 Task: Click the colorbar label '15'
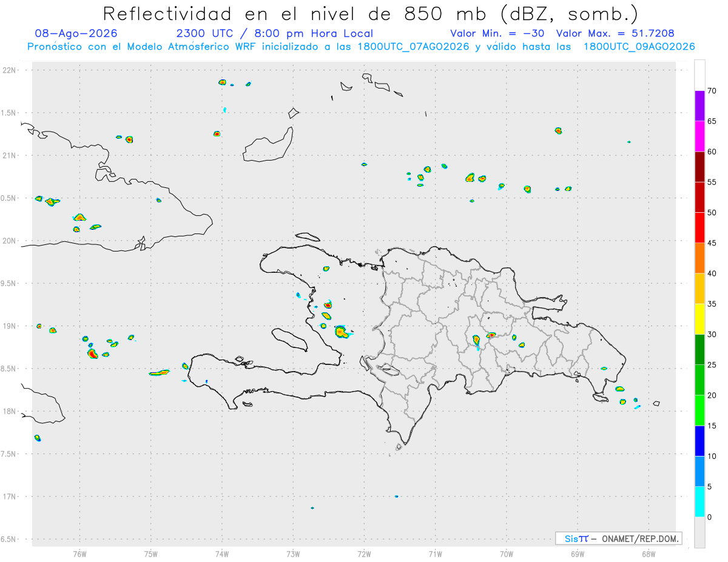(x=712, y=426)
